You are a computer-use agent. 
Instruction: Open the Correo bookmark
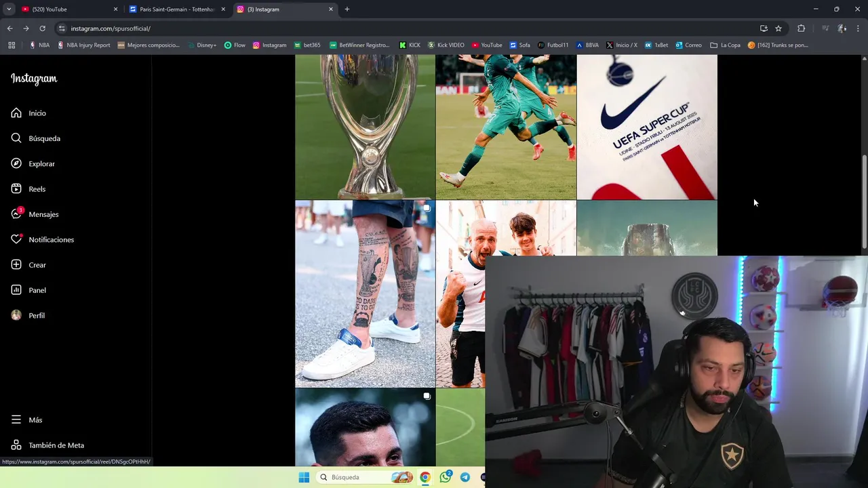pos(688,45)
